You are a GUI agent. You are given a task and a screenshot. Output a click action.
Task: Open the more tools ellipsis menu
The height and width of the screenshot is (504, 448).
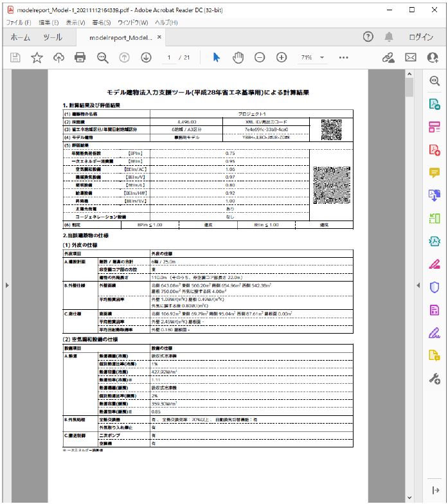point(343,58)
